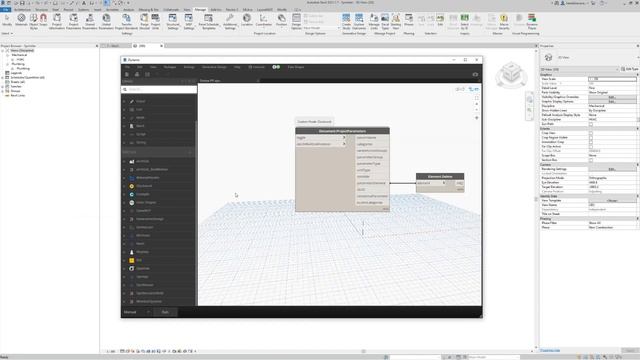Click Edit button for Graphic Display Options
640x360 pixels.
click(612, 102)
